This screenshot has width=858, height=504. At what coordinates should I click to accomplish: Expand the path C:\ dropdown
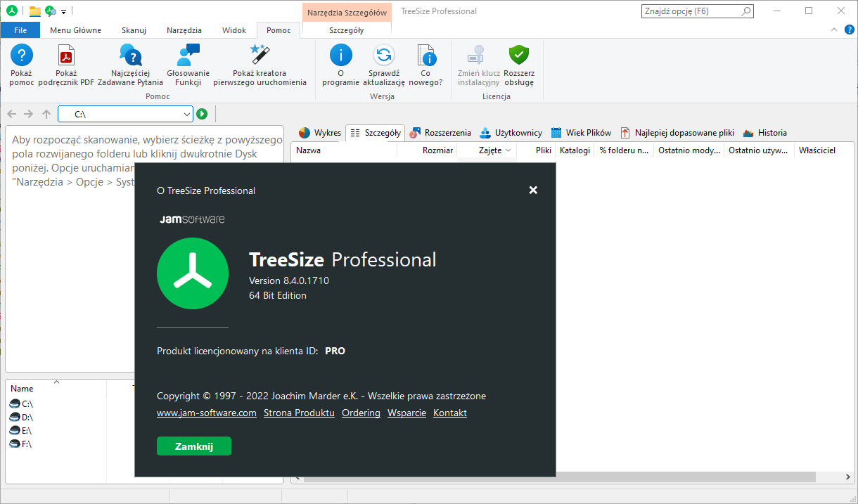(186, 114)
